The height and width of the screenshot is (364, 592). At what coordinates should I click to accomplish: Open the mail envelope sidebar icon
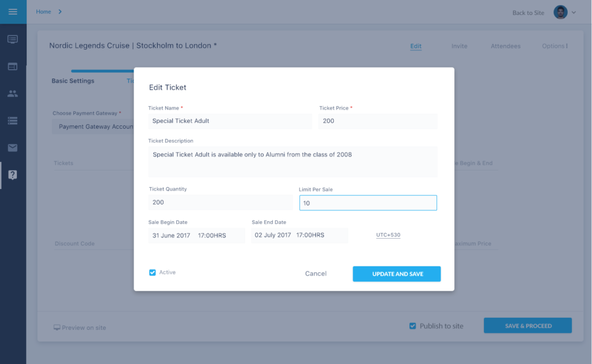coord(13,148)
